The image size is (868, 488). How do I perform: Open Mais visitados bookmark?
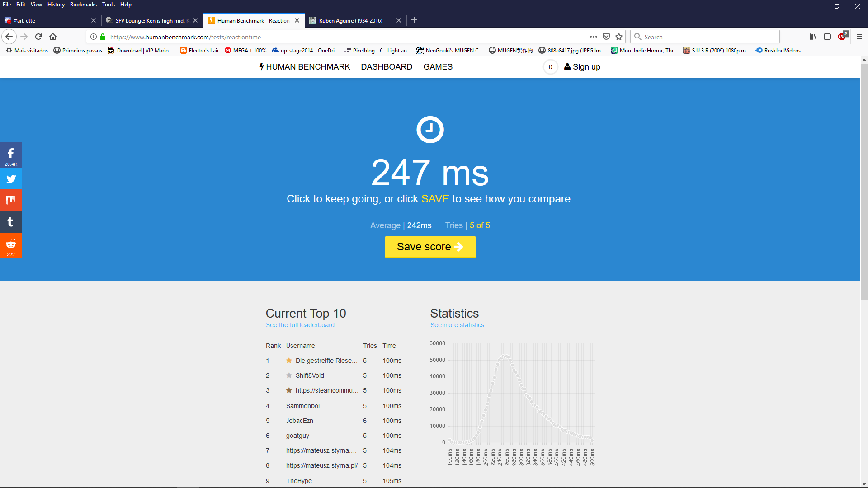pyautogui.click(x=27, y=51)
